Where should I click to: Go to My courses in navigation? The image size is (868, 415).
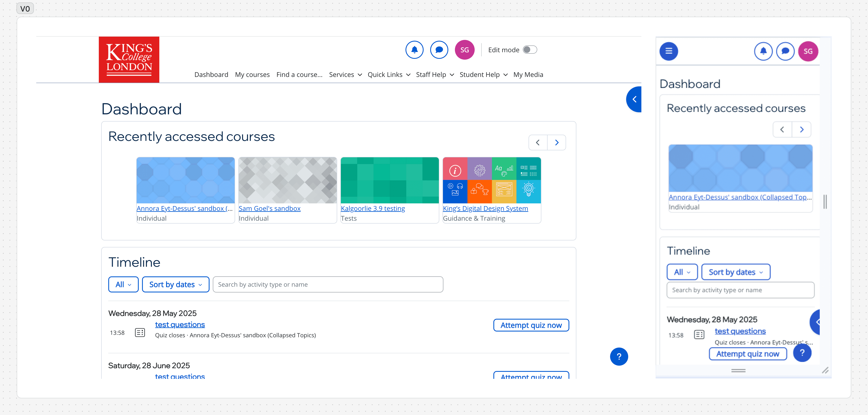pyautogui.click(x=252, y=75)
